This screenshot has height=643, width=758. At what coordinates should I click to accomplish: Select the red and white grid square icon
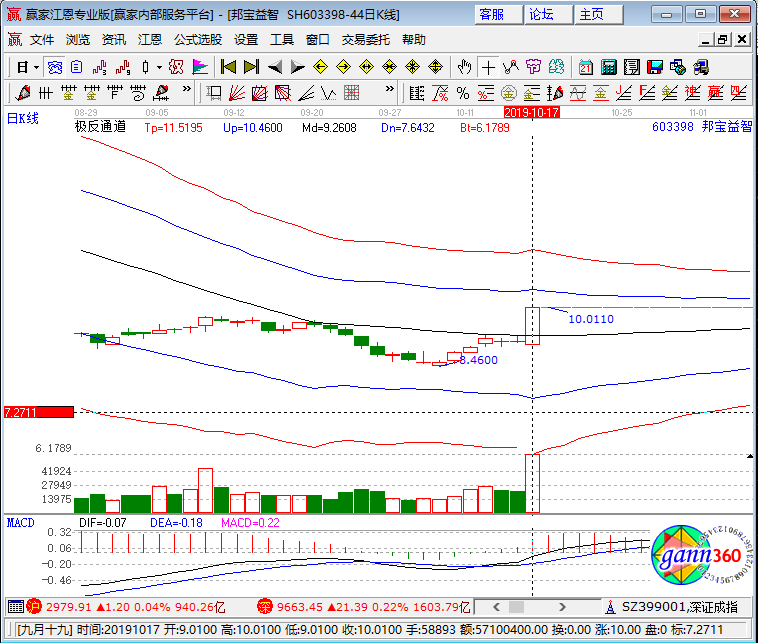351,93
